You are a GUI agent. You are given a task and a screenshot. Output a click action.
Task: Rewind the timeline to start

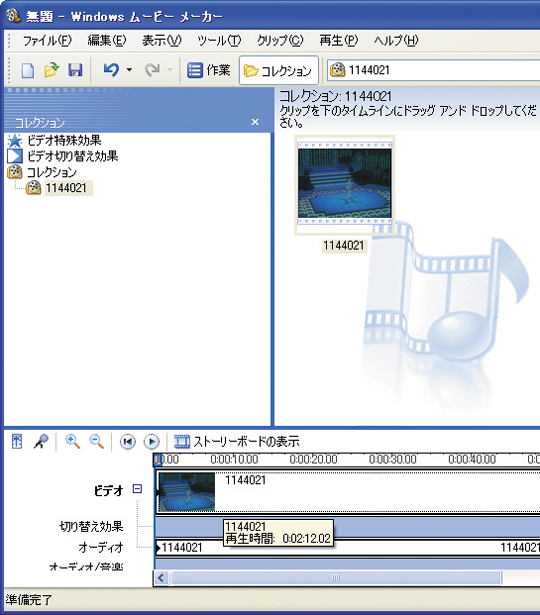coord(127,442)
